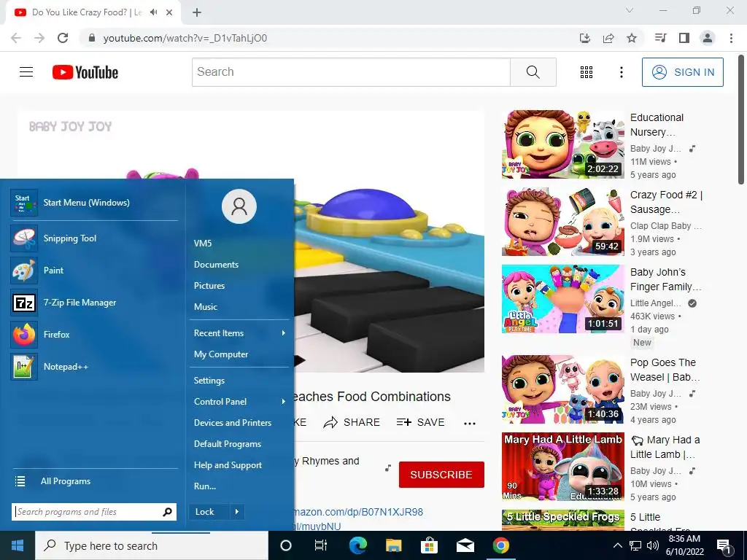The height and width of the screenshot is (560, 747).
Task: Open Task View on taskbar
Action: pyautogui.click(x=321, y=545)
